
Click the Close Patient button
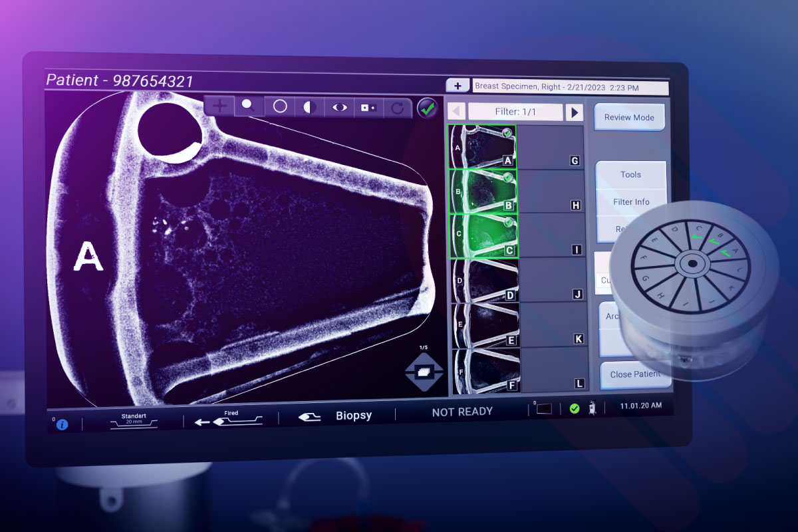[634, 374]
